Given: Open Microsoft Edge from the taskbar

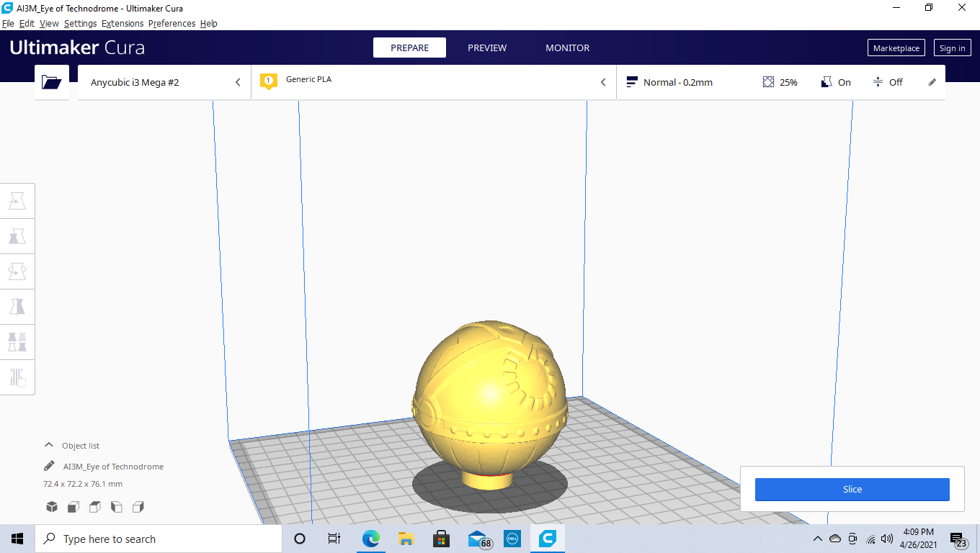Looking at the screenshot, I should [371, 539].
